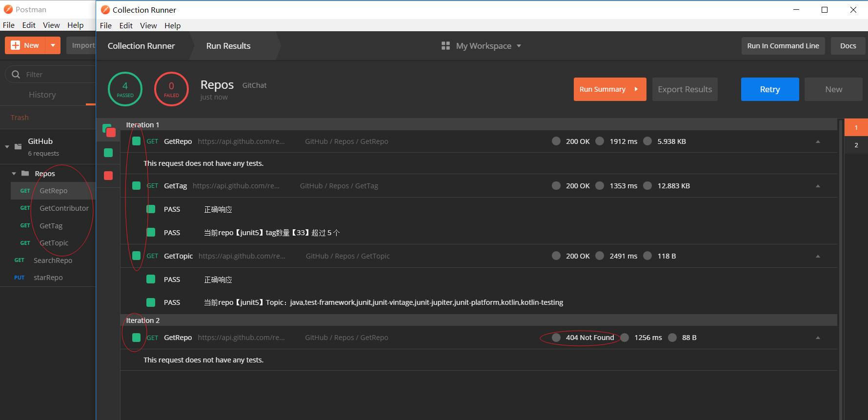This screenshot has height=420, width=868.
Task: Open File menu in Postman main window
Action: click(9, 25)
